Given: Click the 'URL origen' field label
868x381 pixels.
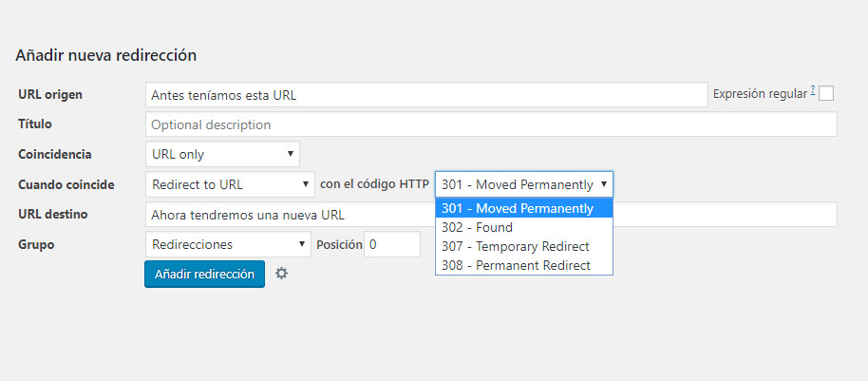Looking at the screenshot, I should coord(50,94).
